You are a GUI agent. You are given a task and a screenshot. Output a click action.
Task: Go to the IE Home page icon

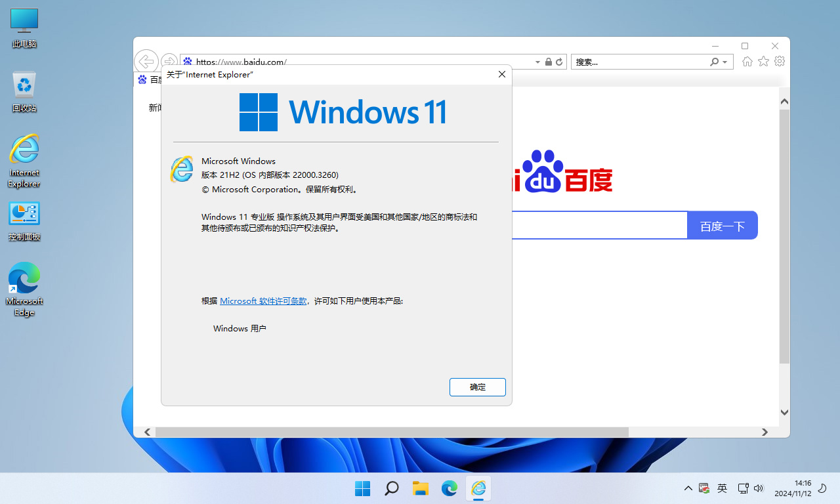(747, 61)
